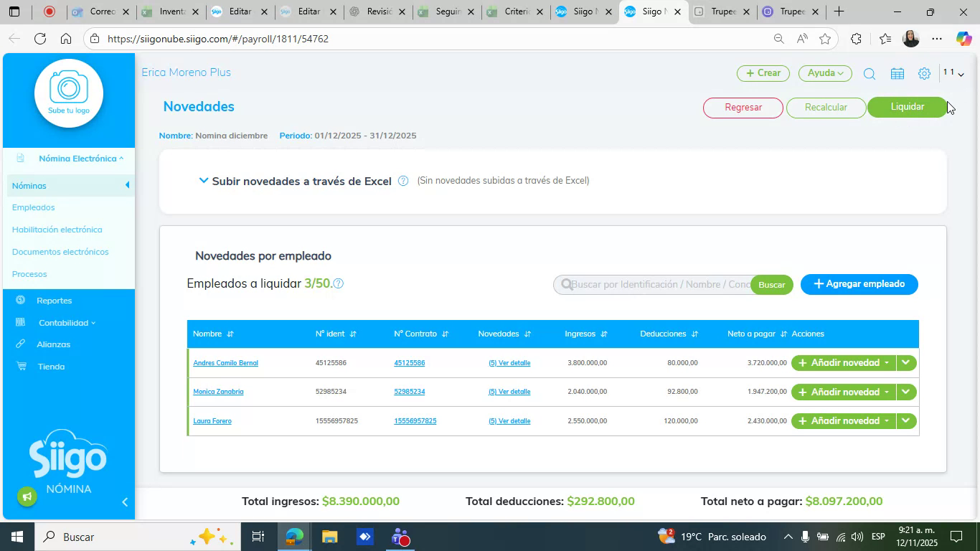Sort table by Deducciones column
Viewport: 980px width, 551px height.
(694, 334)
